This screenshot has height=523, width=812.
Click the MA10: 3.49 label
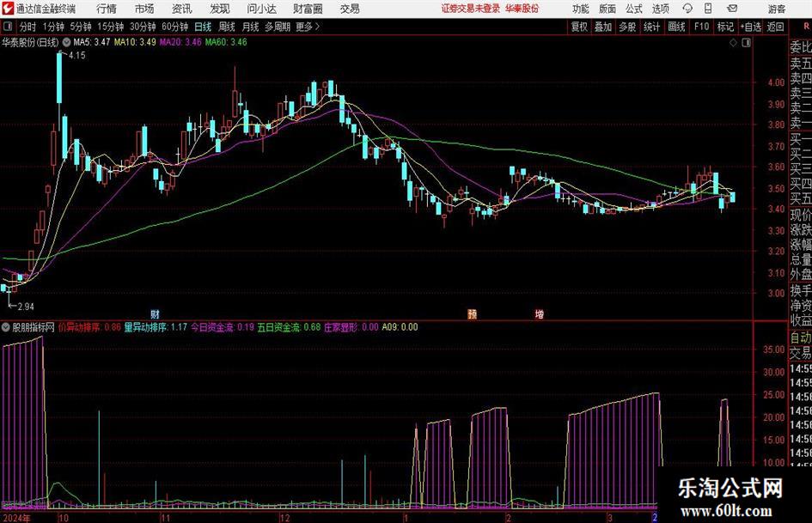[x=135, y=42]
